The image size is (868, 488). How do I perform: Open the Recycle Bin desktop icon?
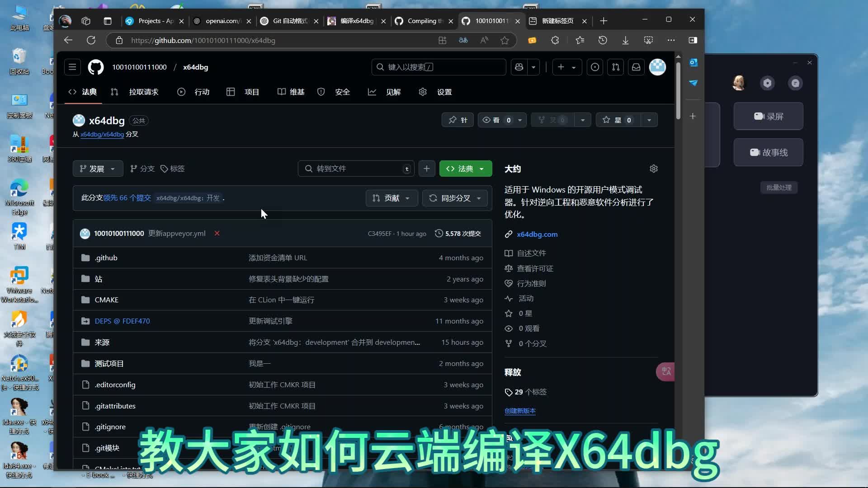[19, 61]
